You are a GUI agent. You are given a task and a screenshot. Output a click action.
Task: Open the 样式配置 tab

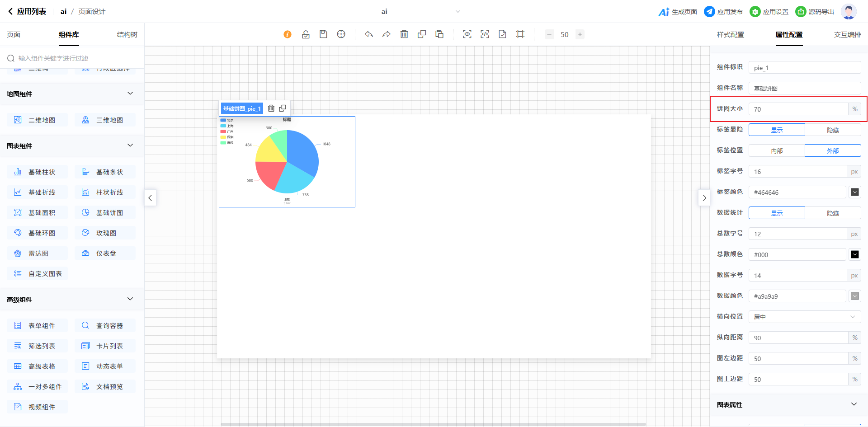[730, 35]
